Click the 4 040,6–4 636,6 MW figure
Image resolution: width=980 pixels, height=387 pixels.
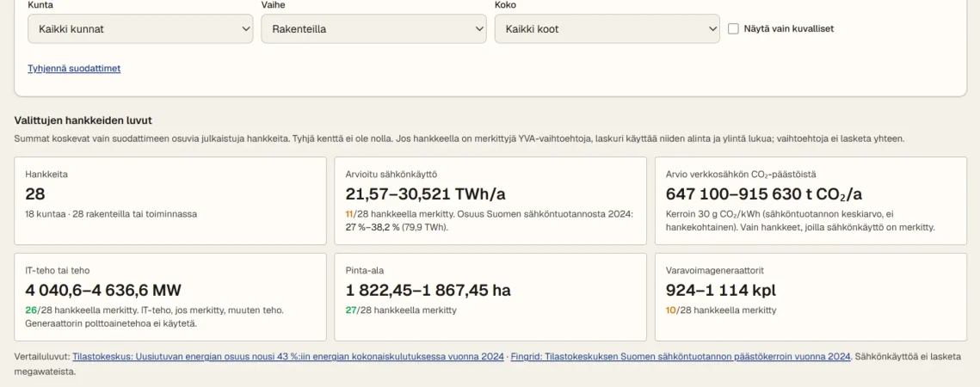click(104, 290)
